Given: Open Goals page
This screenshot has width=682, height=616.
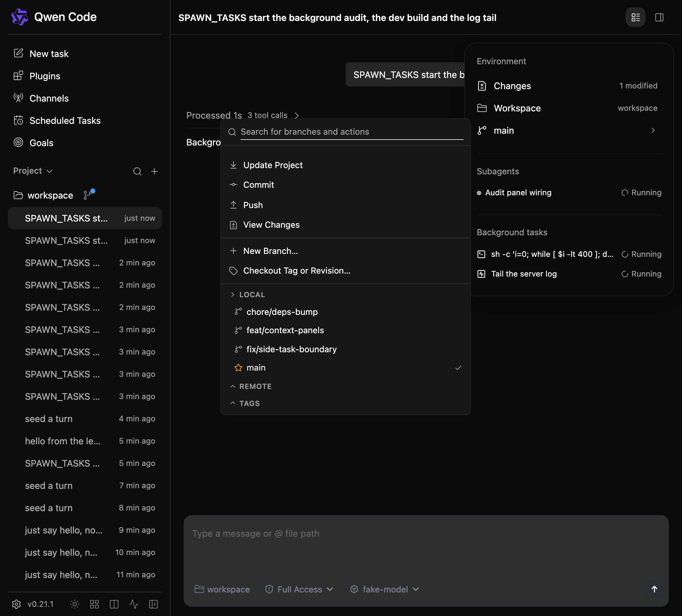Looking at the screenshot, I should pos(85,143).
